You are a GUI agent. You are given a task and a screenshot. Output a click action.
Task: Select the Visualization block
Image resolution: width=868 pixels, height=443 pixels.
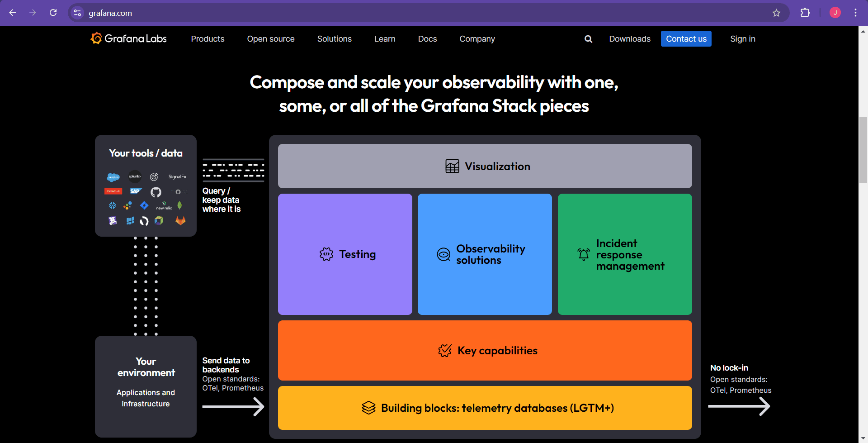[x=485, y=166]
